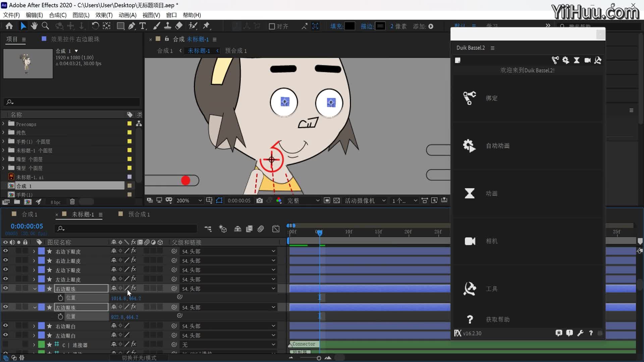This screenshot has height=362, width=644.
Task: Open parent dropdown for 右边下眼皮 layer
Action: coord(229,251)
